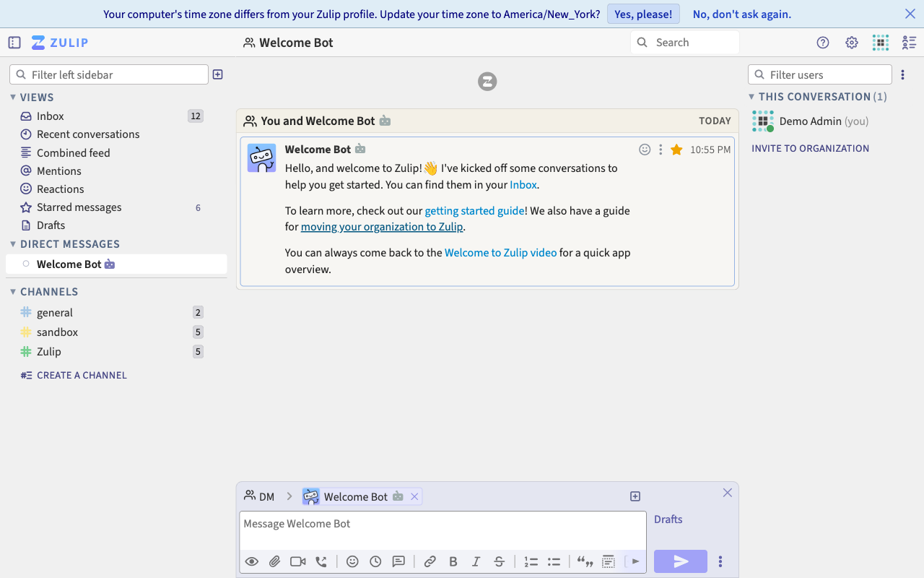Apply italic formatting in the compose box

pos(476,561)
